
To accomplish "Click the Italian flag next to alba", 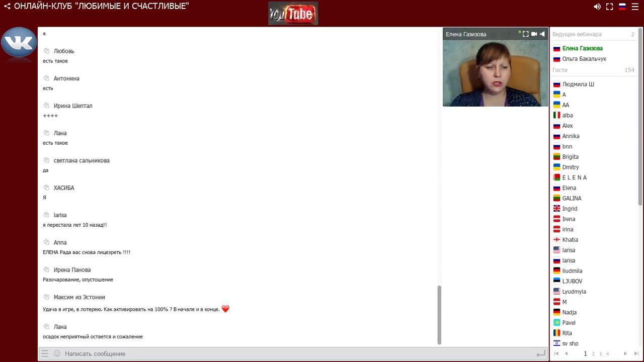I will pyautogui.click(x=556, y=115).
